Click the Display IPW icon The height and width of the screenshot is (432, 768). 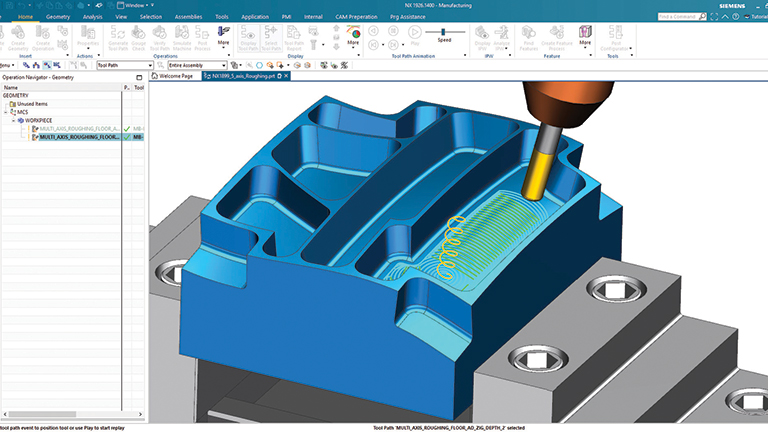click(482, 38)
